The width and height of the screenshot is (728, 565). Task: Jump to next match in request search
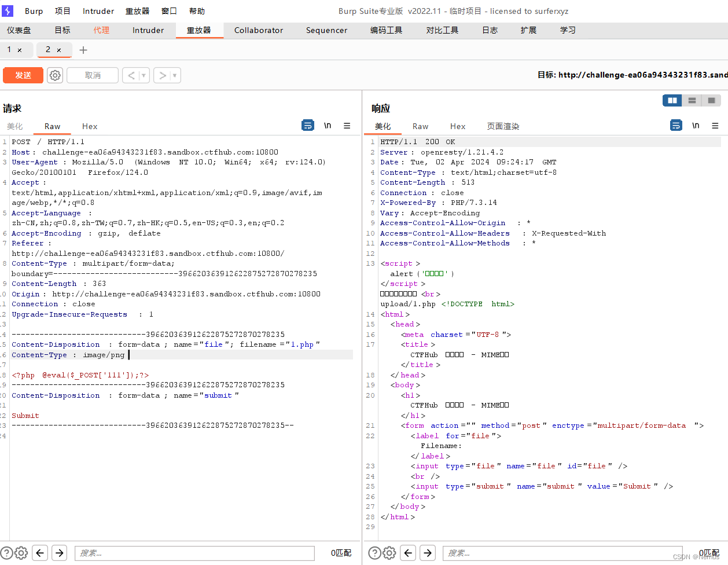(60, 553)
